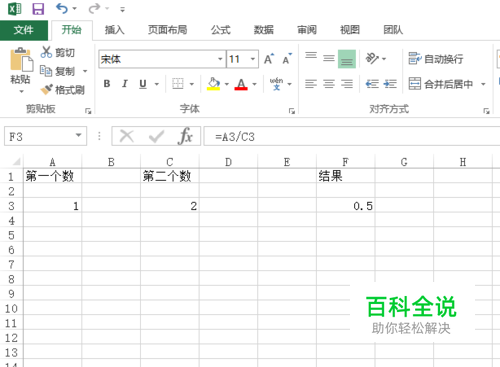Click the Paste (粘贴) clipboard icon
Viewport: 500px width, 367px height.
click(21, 59)
